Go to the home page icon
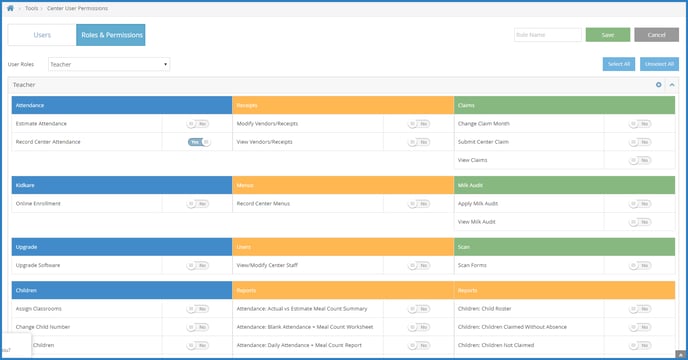 (10, 8)
